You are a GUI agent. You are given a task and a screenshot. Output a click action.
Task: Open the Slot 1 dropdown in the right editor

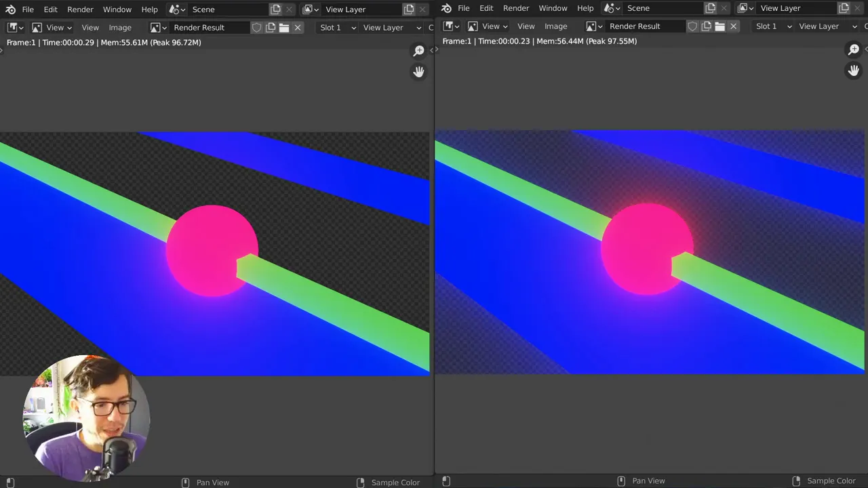point(773,26)
